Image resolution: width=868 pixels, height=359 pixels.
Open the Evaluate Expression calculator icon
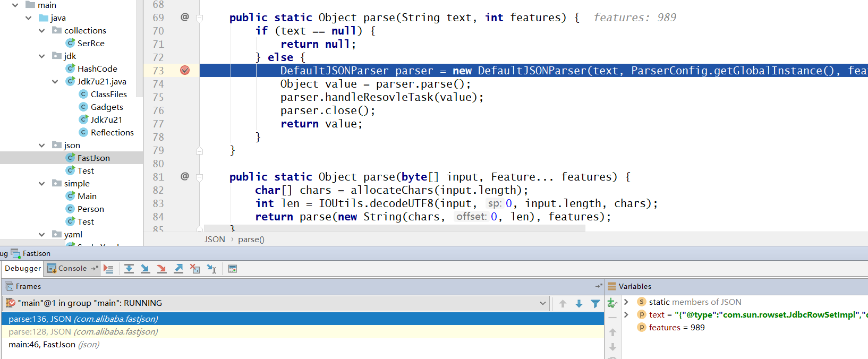(232, 269)
